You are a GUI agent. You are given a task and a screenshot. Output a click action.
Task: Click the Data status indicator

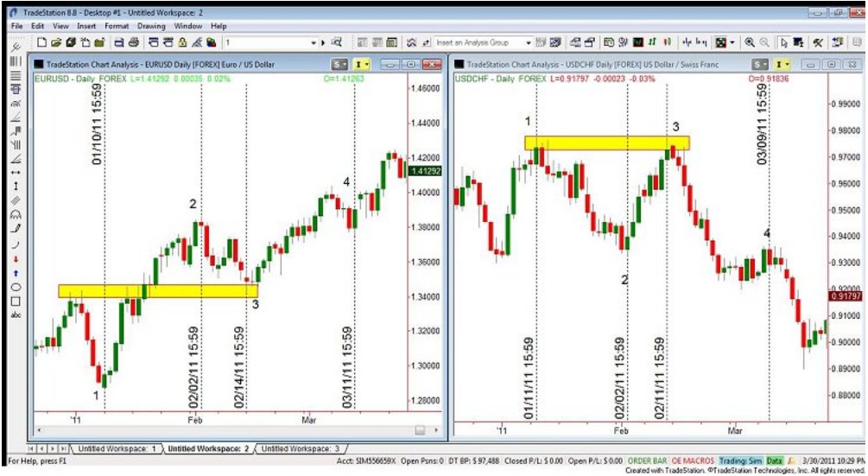click(x=775, y=460)
